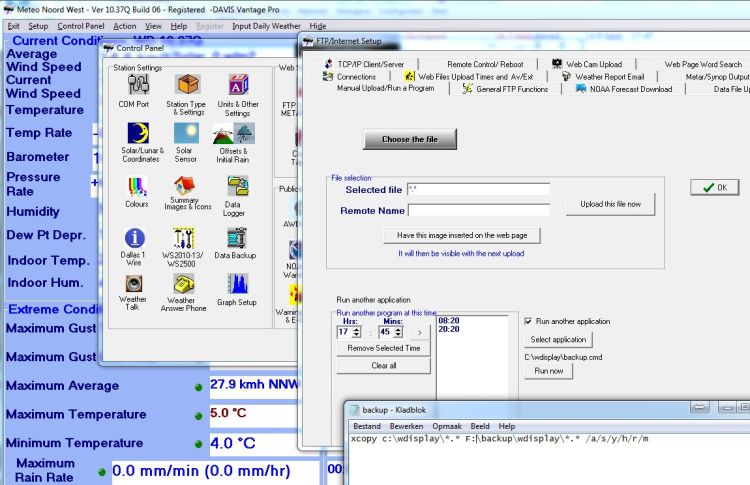Open Summary Images & Icons
This screenshot has width=750, height=485.
[185, 186]
